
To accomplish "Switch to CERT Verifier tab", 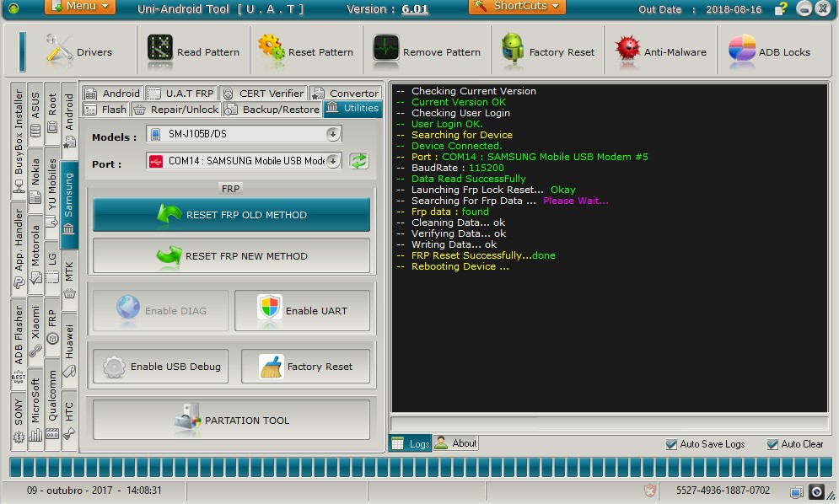I will (263, 93).
